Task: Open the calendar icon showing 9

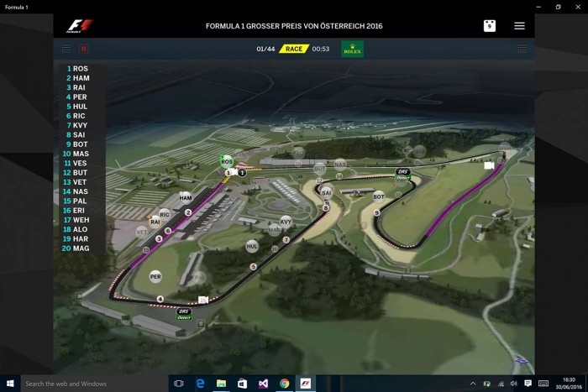Action: pos(490,26)
